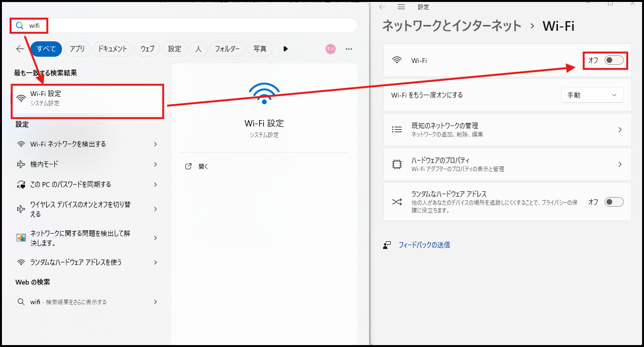The width and height of the screenshot is (644, 347).
Task: Click the back arrow in search panel
Action: 20,49
